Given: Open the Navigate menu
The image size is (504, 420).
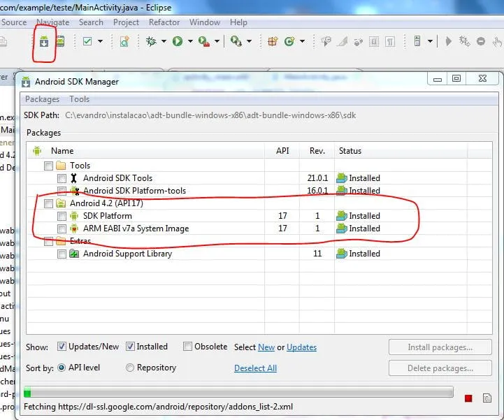Looking at the screenshot, I should [52, 22].
